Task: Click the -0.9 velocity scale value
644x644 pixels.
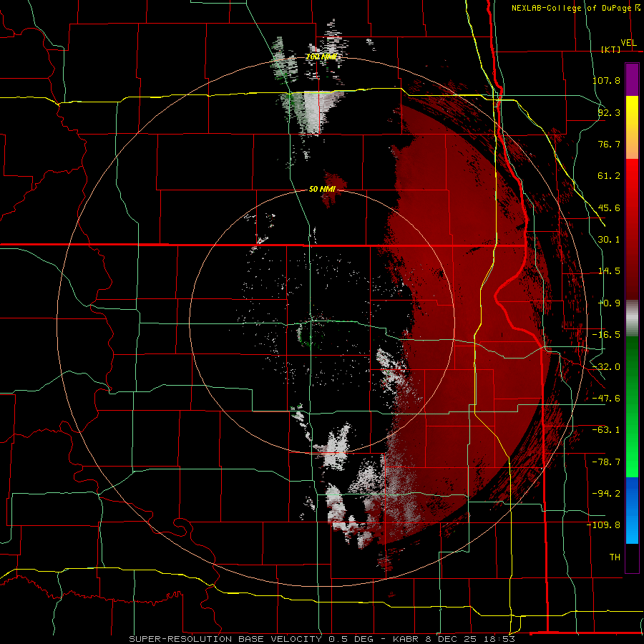Action: tap(609, 303)
